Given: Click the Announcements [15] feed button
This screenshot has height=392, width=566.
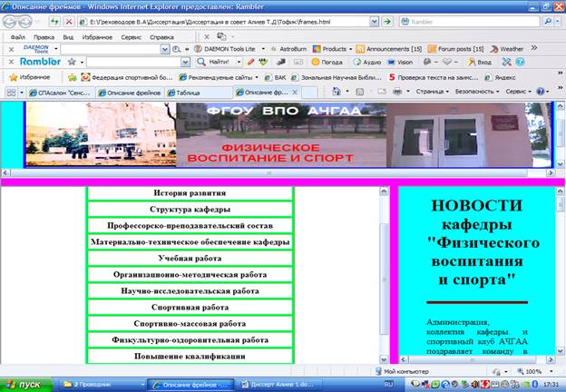Looking at the screenshot, I should click(389, 49).
